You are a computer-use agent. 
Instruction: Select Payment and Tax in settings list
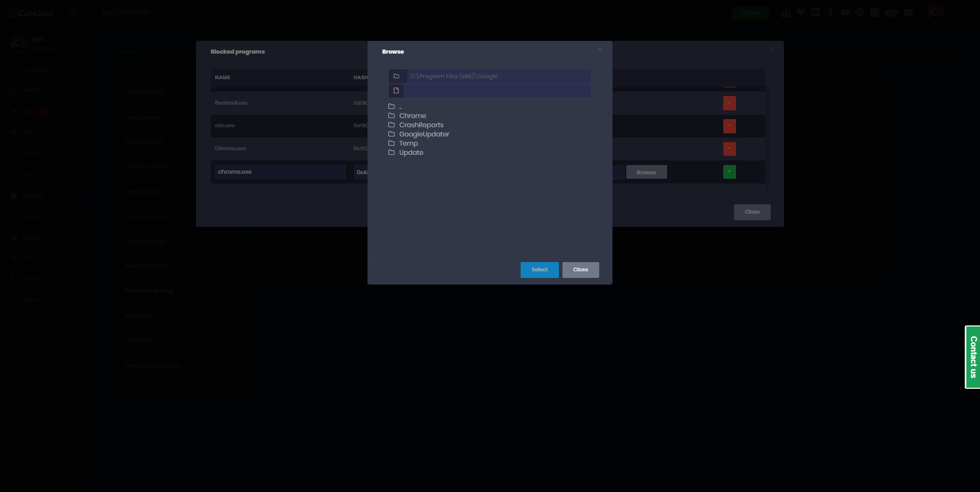point(148,217)
